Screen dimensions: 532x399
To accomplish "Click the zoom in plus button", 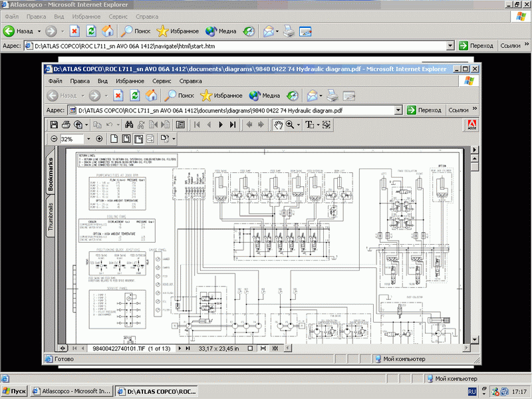I will tap(99, 139).
